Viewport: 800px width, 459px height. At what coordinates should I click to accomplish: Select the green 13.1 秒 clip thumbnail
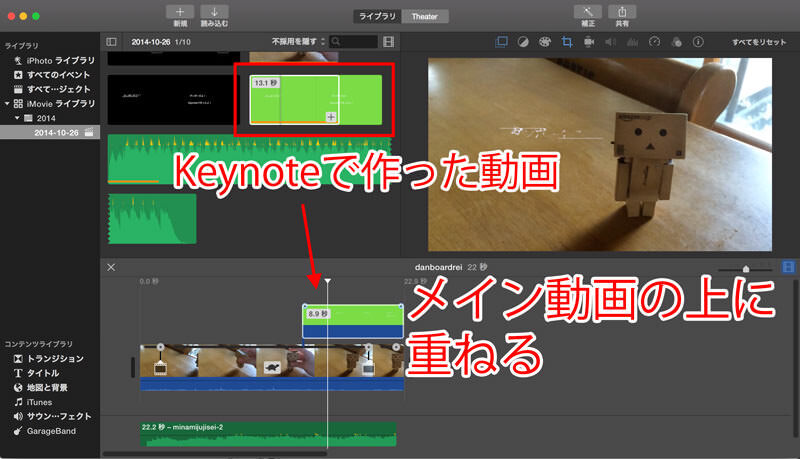[316, 99]
